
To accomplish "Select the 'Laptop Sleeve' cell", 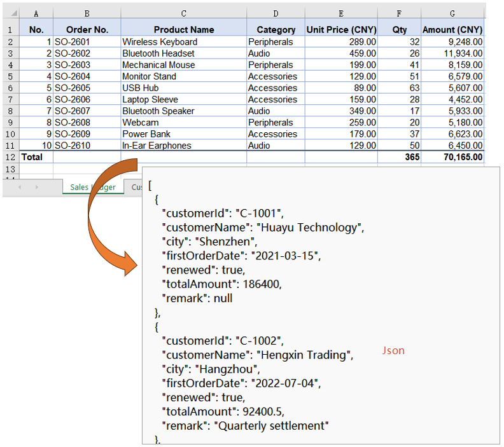I will [183, 100].
